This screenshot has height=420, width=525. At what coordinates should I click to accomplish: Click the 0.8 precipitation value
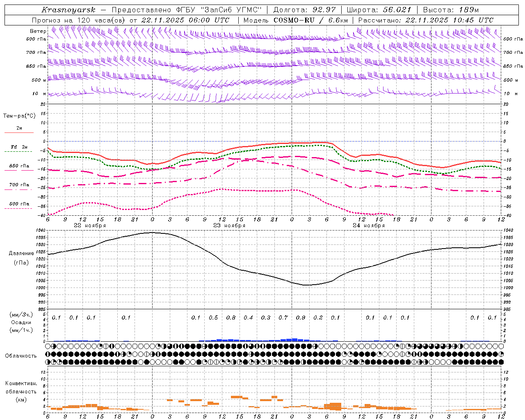[231, 317]
